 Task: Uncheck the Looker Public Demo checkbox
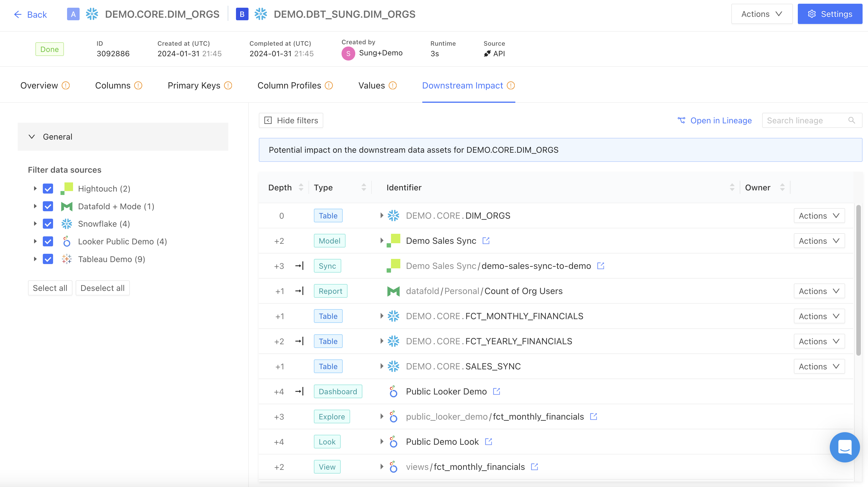click(48, 242)
